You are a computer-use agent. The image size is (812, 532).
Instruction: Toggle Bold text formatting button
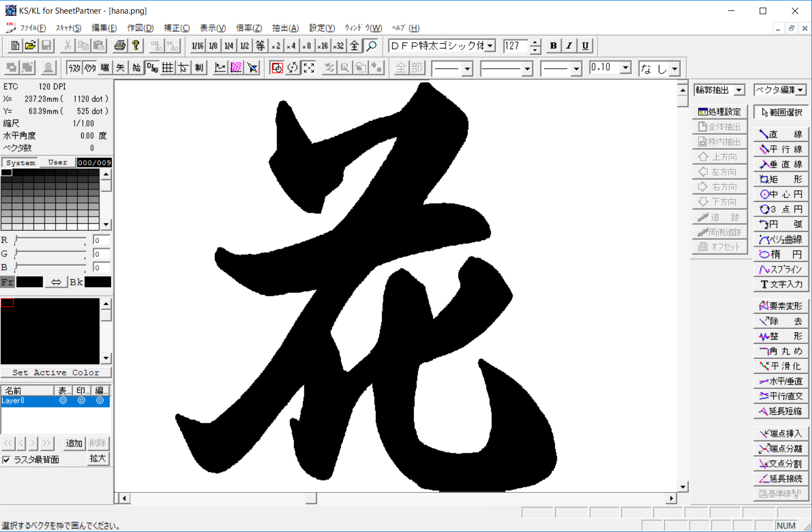(554, 46)
